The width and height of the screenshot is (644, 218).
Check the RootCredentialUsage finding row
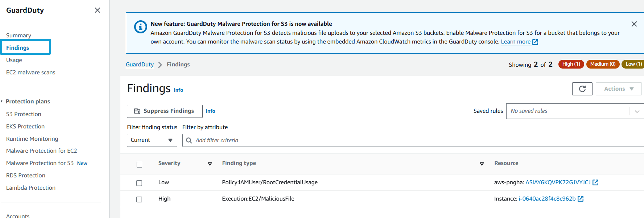point(139,183)
